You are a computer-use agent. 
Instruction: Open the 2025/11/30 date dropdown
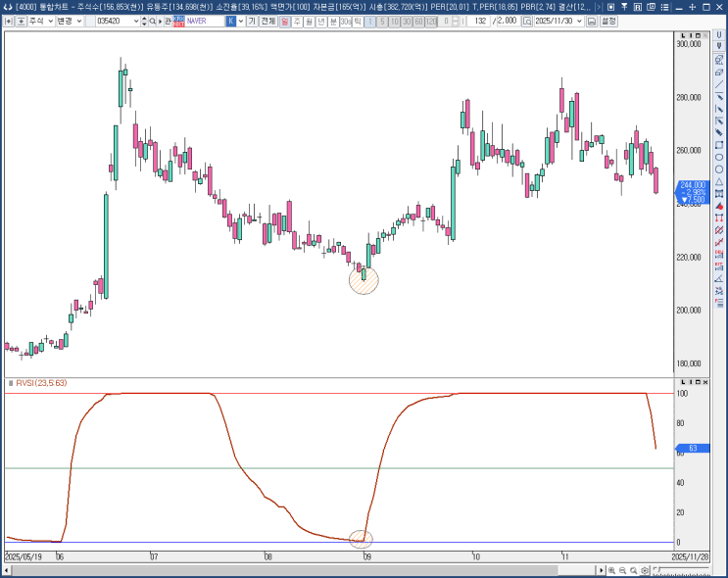click(x=579, y=22)
